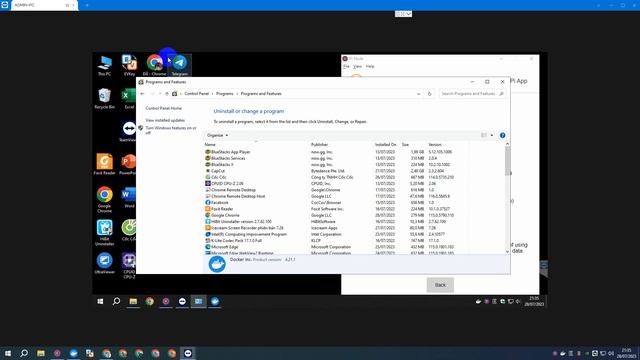
Task: Open UltraViewer desktop shortcut
Action: tap(104, 263)
